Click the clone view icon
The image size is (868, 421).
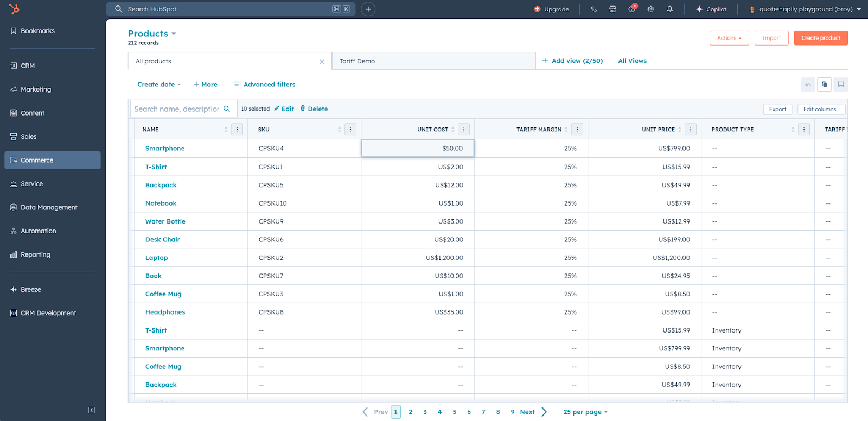coord(824,85)
